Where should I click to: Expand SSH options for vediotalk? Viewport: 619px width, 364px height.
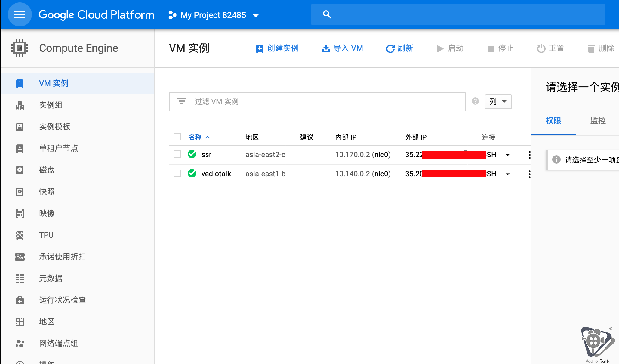(x=508, y=174)
